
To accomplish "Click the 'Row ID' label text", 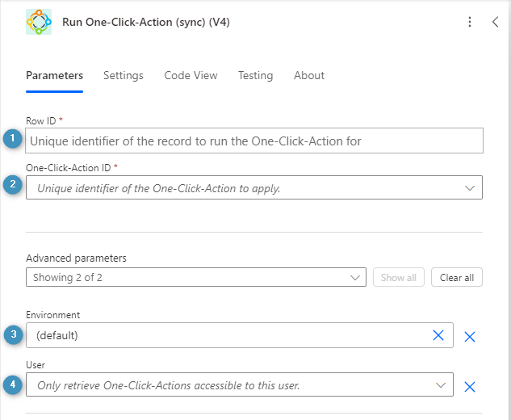I will pos(40,121).
